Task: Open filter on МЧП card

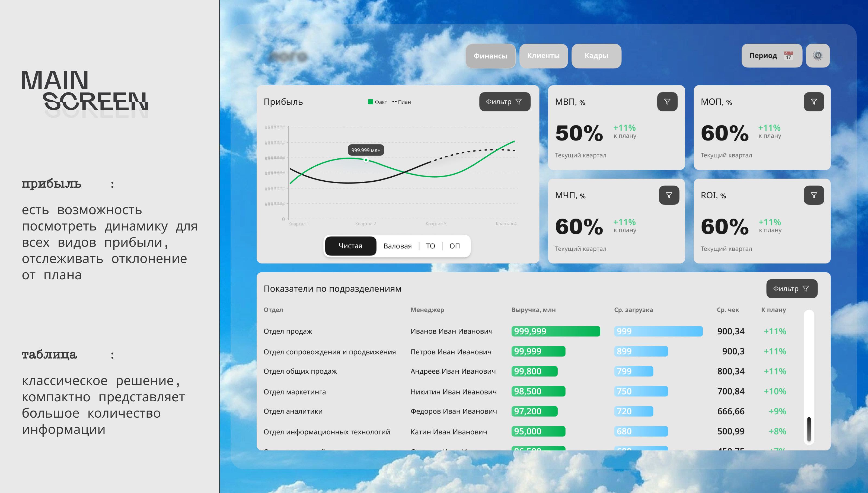Action: point(669,195)
